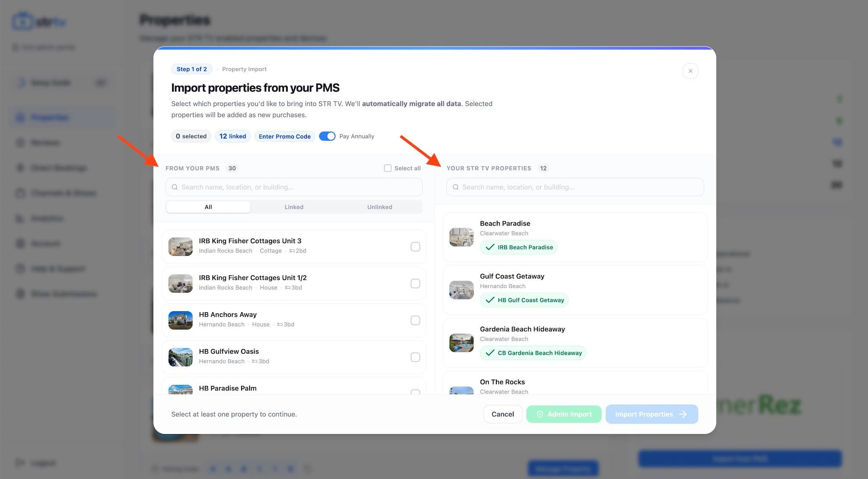Click the IRB Beach Paradise linked tag
The image size is (868, 479).
(518, 247)
